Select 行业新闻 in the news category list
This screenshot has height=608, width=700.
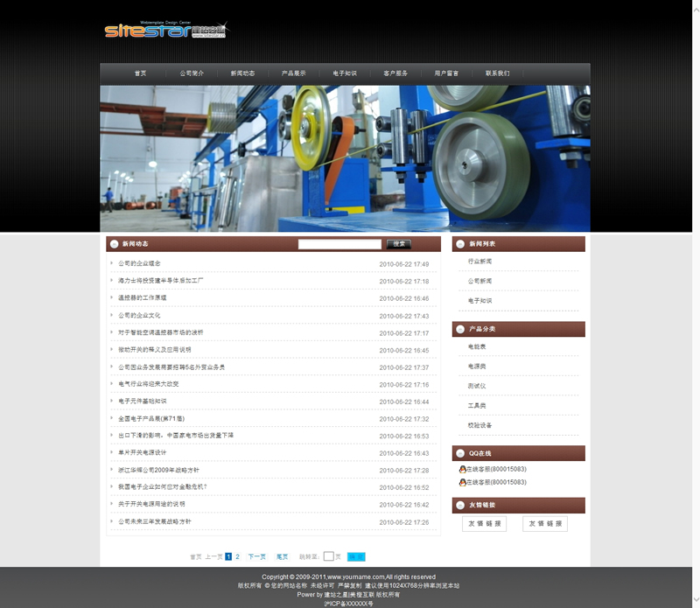(480, 262)
